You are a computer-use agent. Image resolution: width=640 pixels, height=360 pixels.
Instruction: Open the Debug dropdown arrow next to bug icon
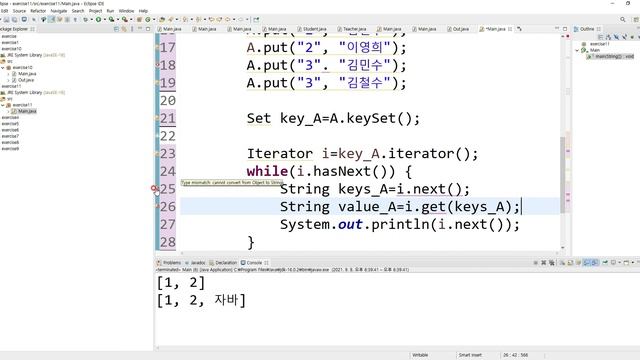(x=91, y=19)
